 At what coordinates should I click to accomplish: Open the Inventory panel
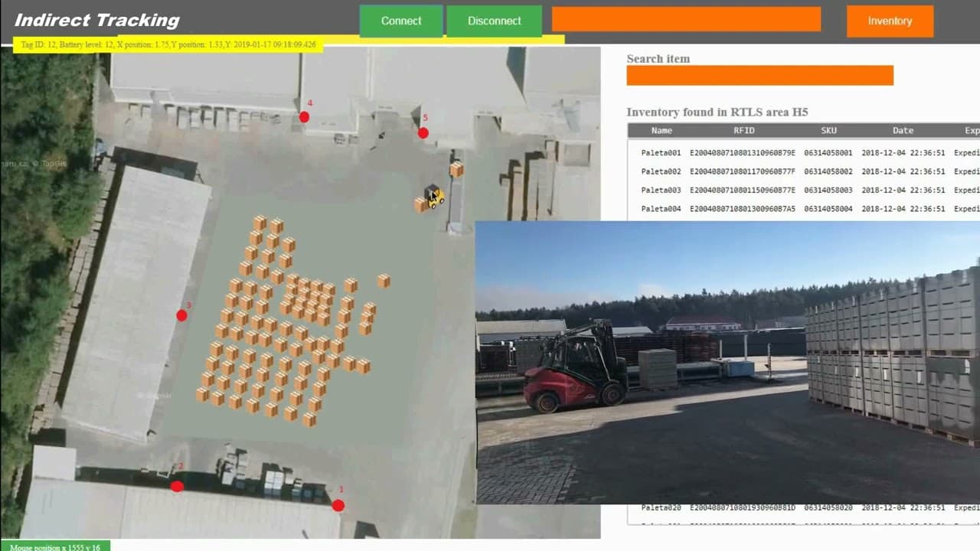coord(889,21)
